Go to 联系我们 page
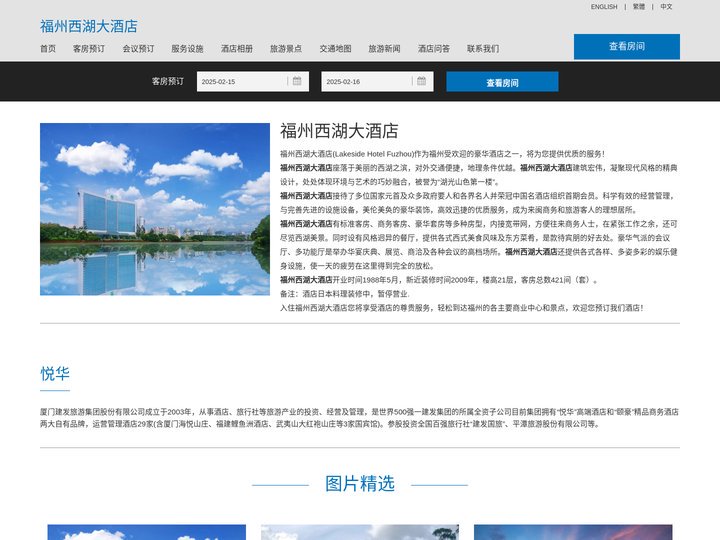Viewport: 720px width, 540px height. [x=483, y=49]
